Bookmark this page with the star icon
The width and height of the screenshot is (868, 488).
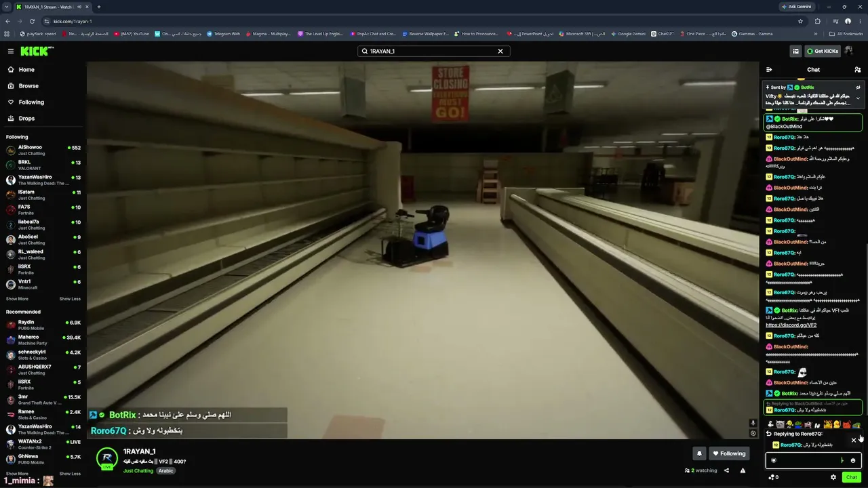pos(800,21)
